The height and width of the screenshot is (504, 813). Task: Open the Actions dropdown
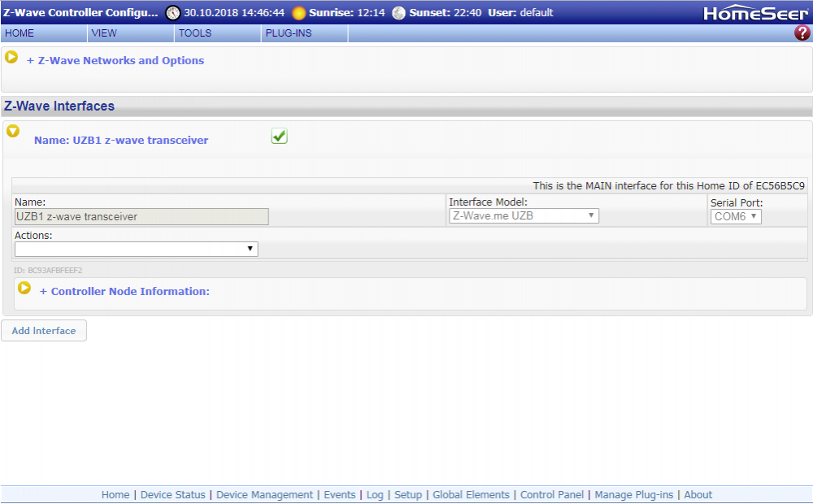pyautogui.click(x=136, y=250)
